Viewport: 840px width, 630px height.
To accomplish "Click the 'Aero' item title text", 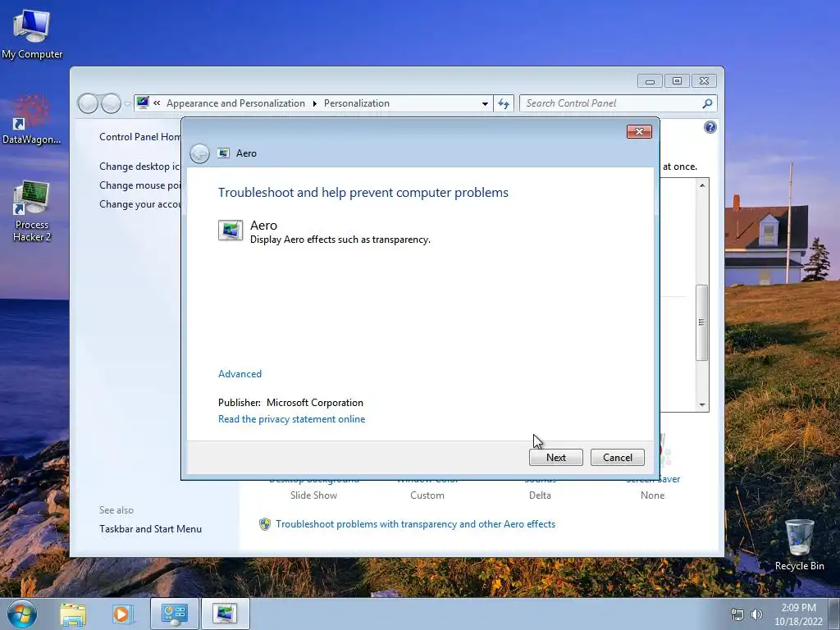I will coord(263,225).
